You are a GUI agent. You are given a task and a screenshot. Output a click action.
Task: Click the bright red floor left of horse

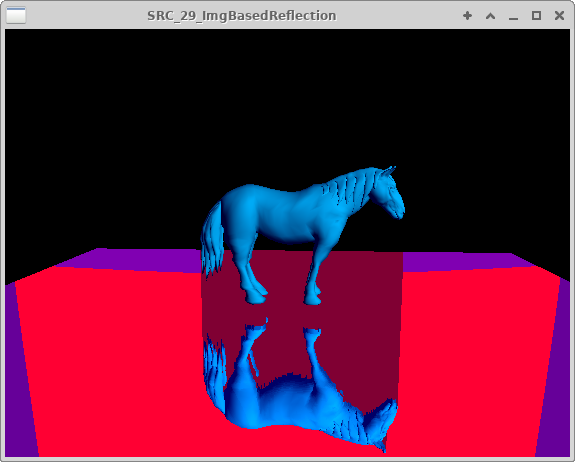(x=110, y=359)
